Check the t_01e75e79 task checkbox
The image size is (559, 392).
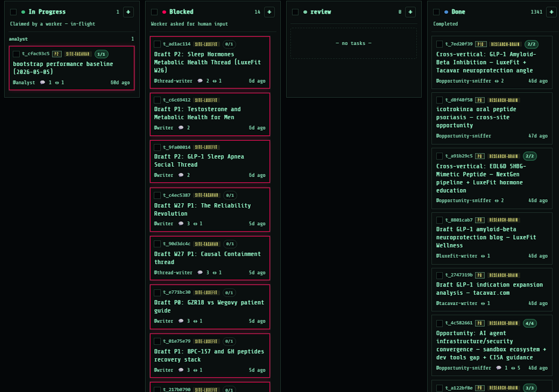(157, 341)
